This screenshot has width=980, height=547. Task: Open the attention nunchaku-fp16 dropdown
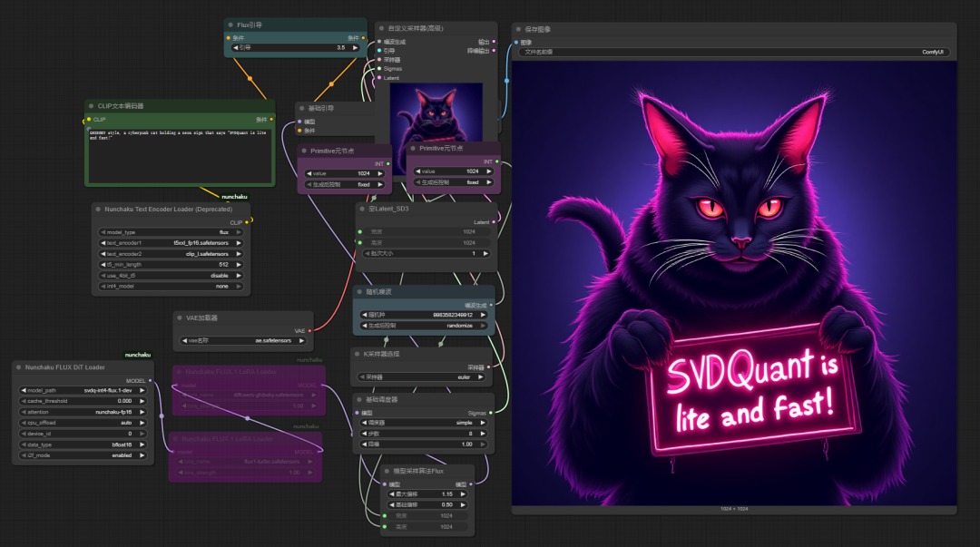click(x=83, y=413)
